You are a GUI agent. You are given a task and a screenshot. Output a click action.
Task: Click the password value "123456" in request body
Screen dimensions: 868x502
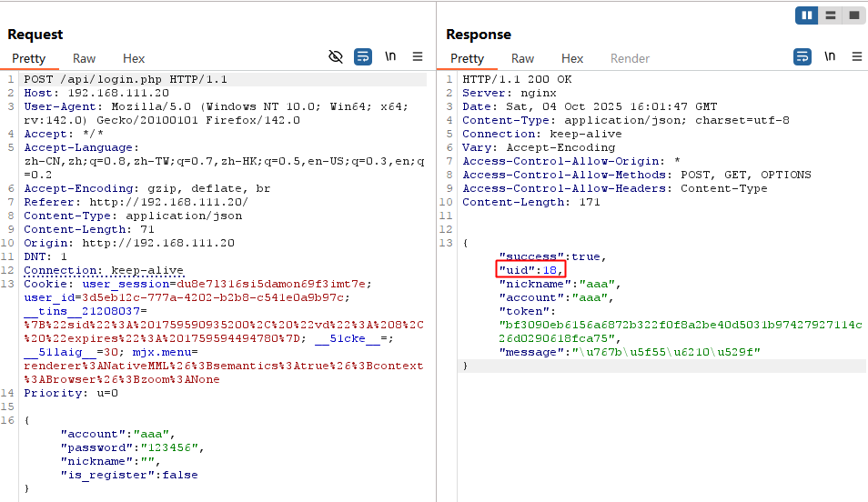pos(171,447)
